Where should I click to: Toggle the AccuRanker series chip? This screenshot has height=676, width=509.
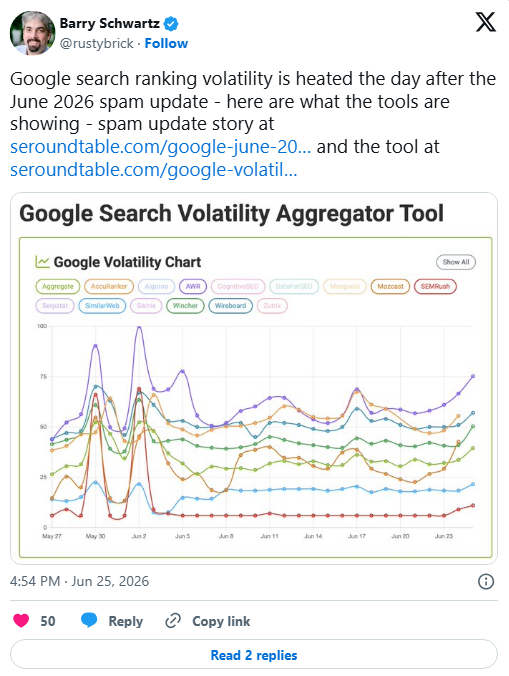[109, 286]
